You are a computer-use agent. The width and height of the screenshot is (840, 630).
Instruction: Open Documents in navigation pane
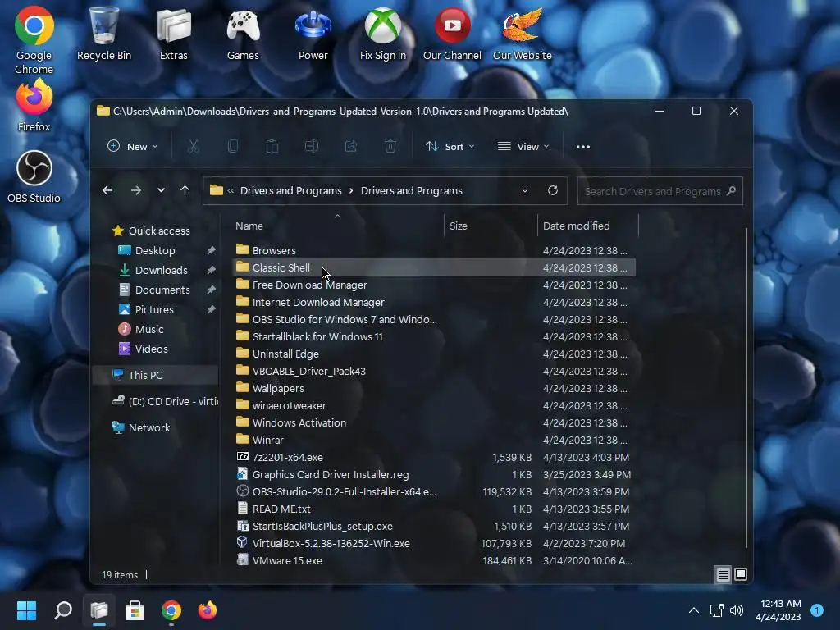pyautogui.click(x=162, y=290)
